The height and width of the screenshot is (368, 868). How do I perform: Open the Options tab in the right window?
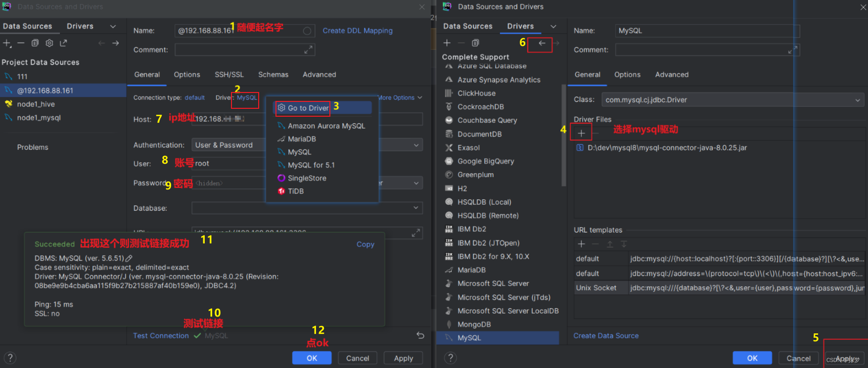tap(627, 75)
